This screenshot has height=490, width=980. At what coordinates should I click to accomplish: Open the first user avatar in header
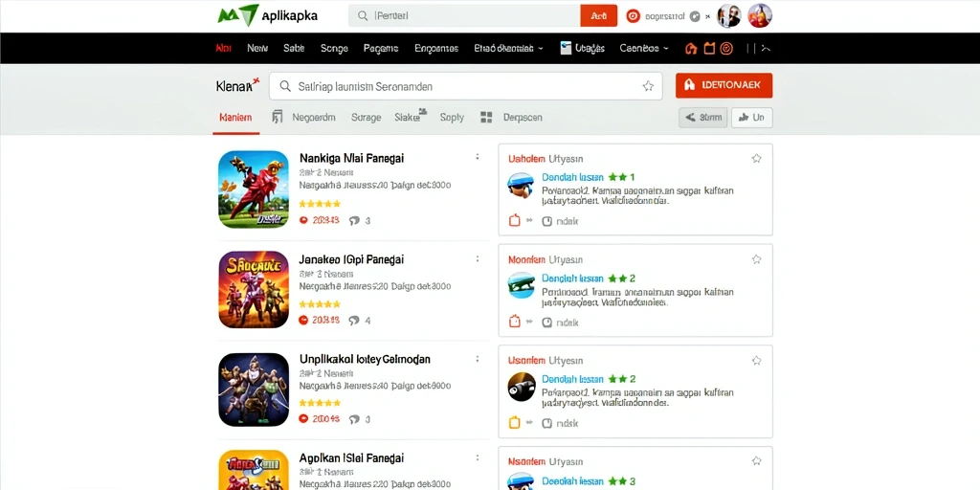click(728, 15)
